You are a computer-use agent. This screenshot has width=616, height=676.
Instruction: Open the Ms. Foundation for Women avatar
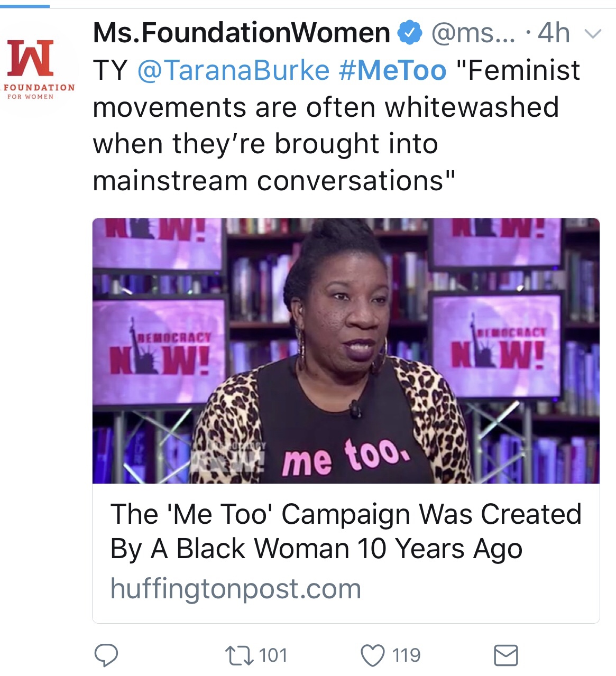[x=39, y=69]
